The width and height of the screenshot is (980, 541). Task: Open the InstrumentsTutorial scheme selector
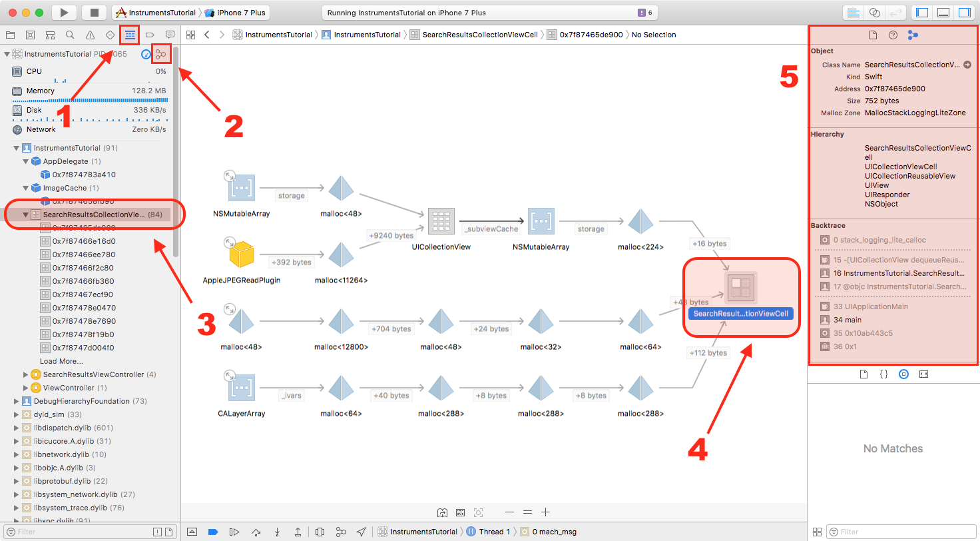(155, 13)
